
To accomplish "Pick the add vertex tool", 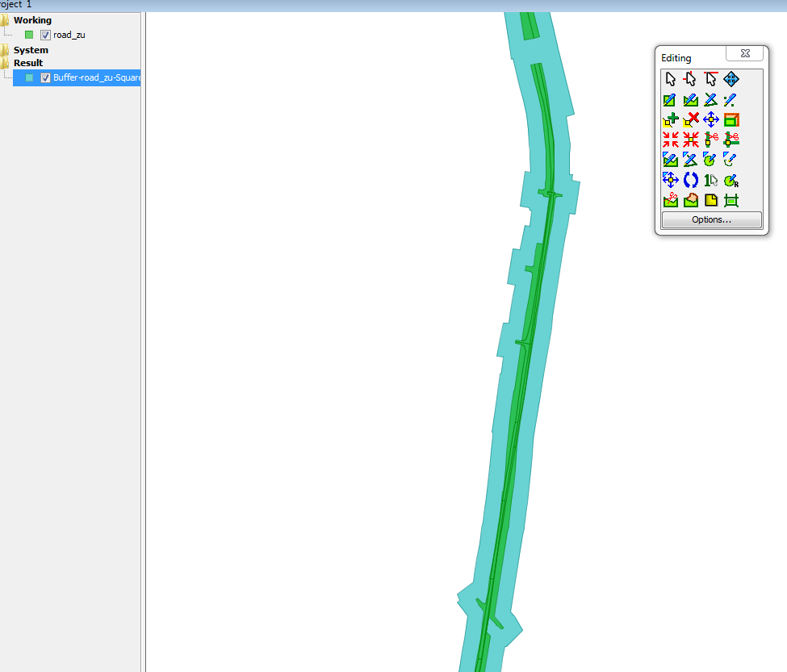I will click(x=670, y=119).
